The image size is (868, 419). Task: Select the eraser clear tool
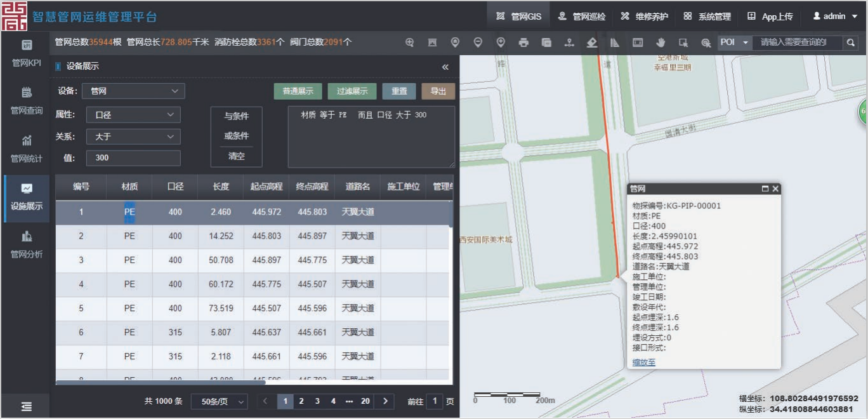(591, 43)
